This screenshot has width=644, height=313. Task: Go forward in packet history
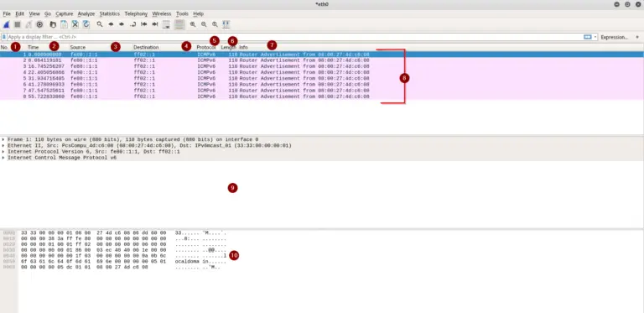pos(122,24)
